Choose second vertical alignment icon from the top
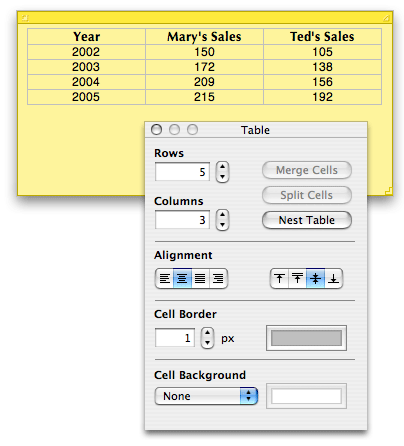This screenshot has width=404, height=446. [x=297, y=278]
